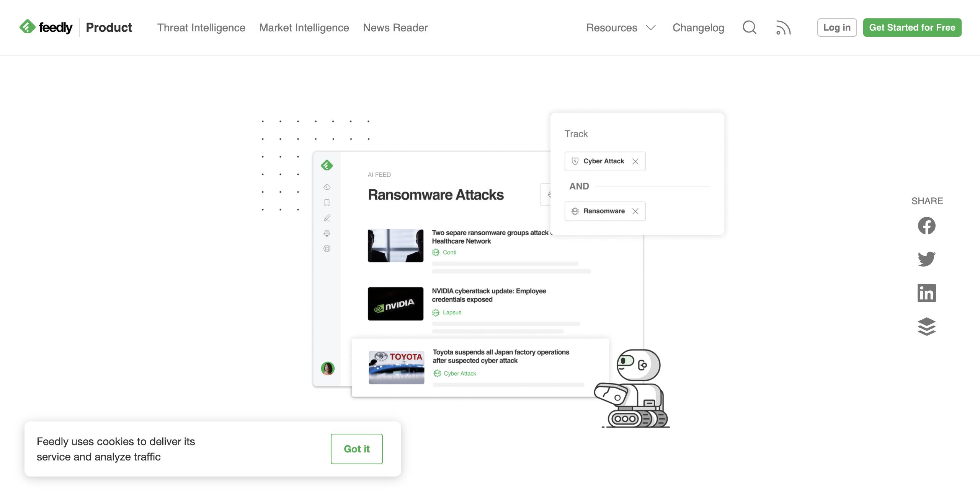Screen dimensions: 980x501
Task: Open Threat Intelligence menu item
Action: click(201, 28)
